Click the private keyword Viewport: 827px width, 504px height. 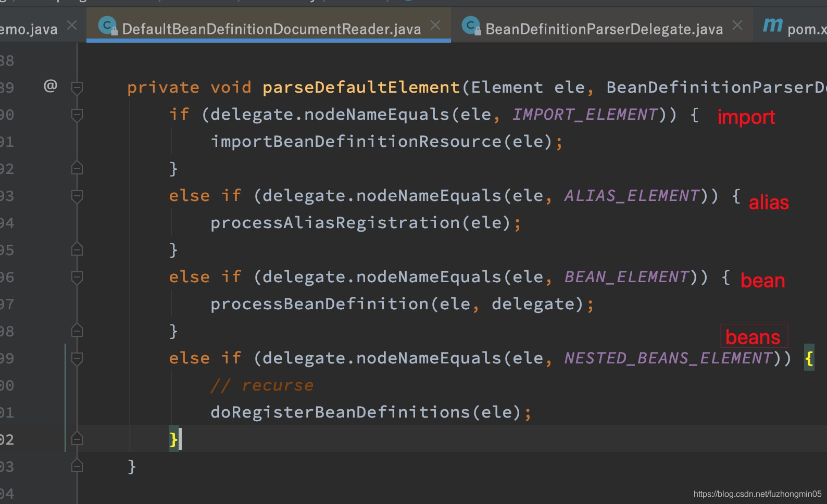pos(163,87)
